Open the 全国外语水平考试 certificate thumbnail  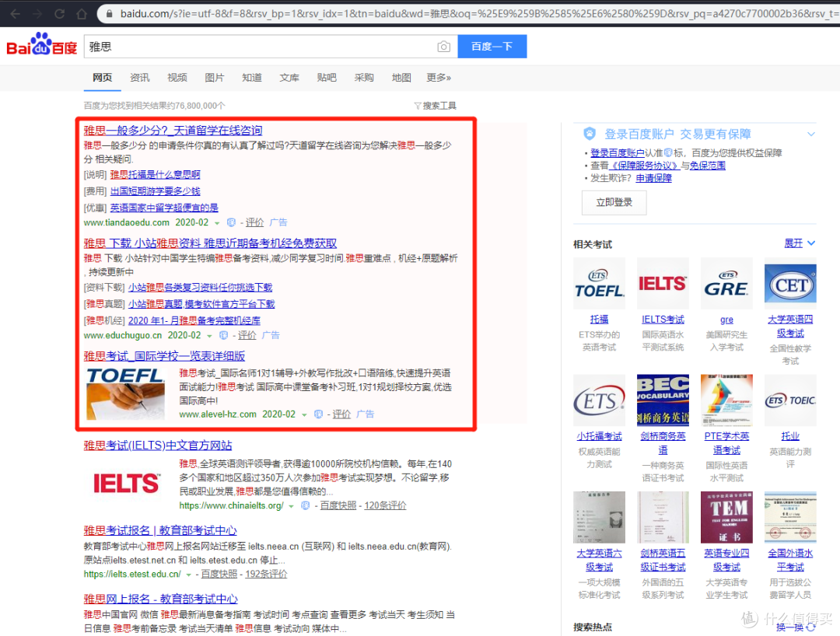coord(790,517)
